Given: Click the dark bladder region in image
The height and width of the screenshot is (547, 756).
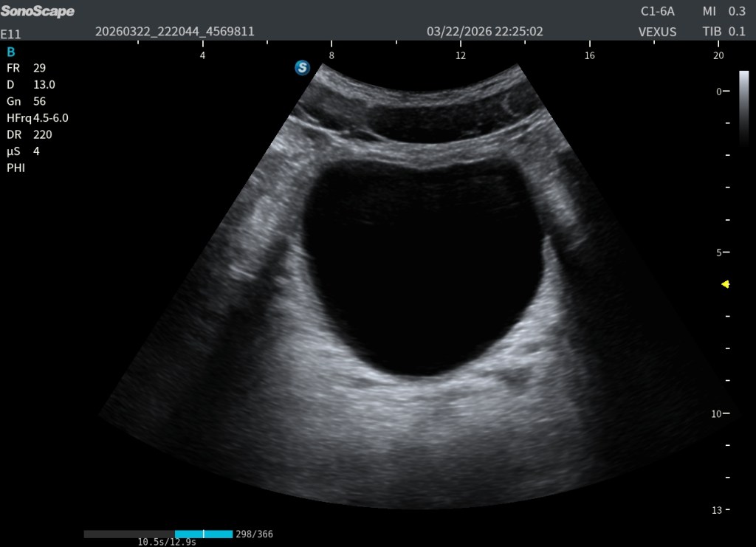Looking at the screenshot, I should point(421,266).
